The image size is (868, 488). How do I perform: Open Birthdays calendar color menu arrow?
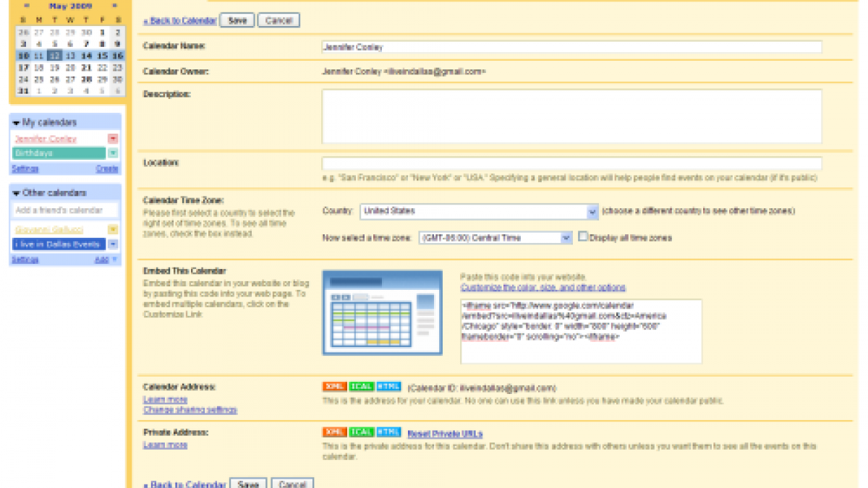point(113,153)
